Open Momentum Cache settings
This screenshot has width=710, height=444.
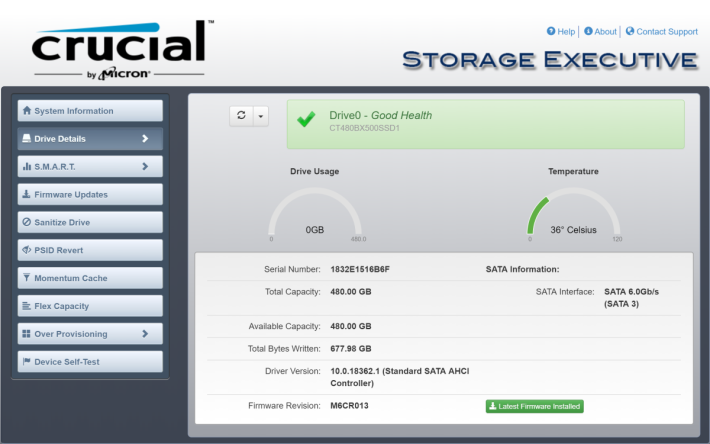pyautogui.click(x=90, y=278)
